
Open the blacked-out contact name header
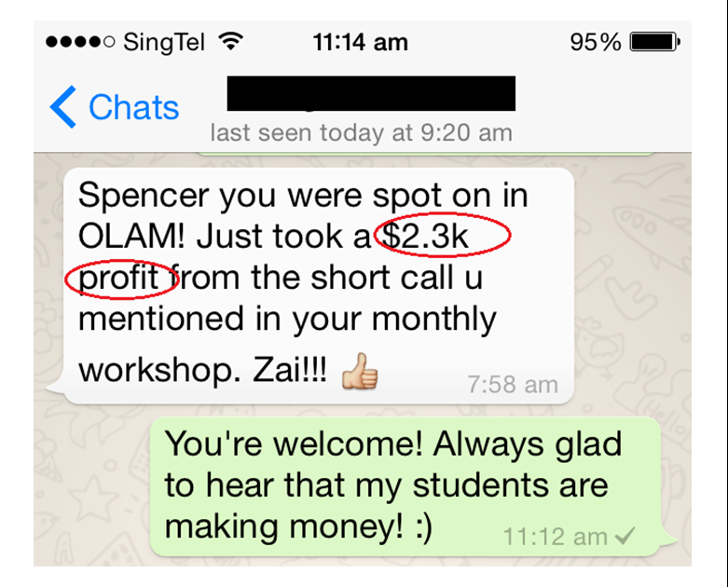pyautogui.click(x=371, y=93)
